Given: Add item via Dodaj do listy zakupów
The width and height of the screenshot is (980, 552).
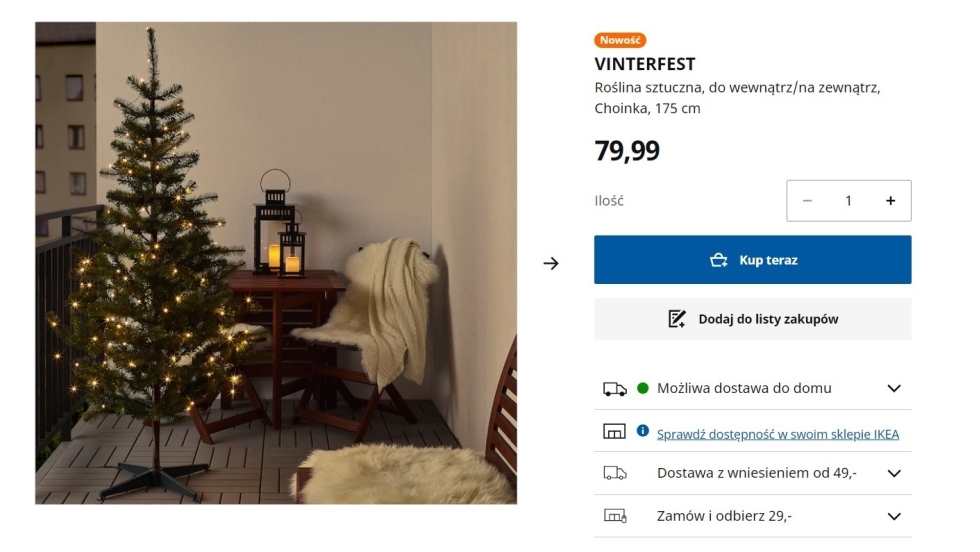Looking at the screenshot, I should (752, 319).
